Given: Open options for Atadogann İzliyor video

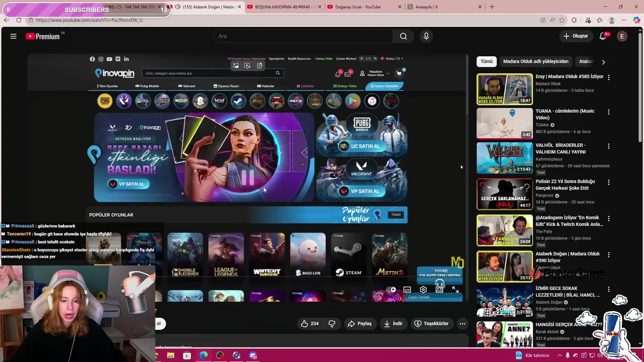Looking at the screenshot, I should tap(609, 218).
